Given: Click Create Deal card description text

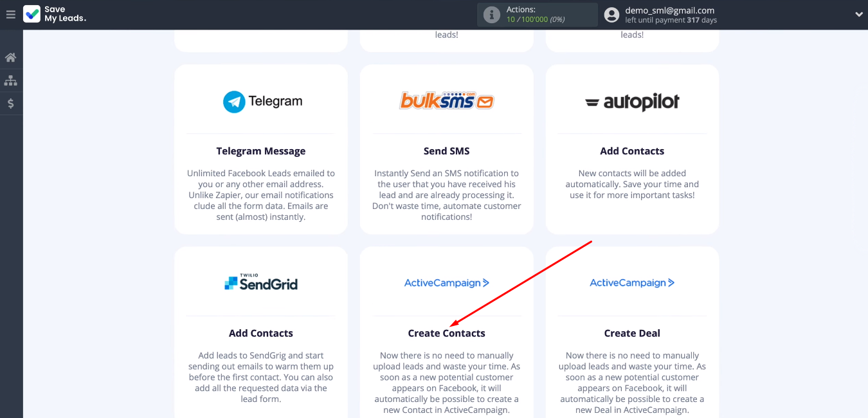Looking at the screenshot, I should coord(632,383).
